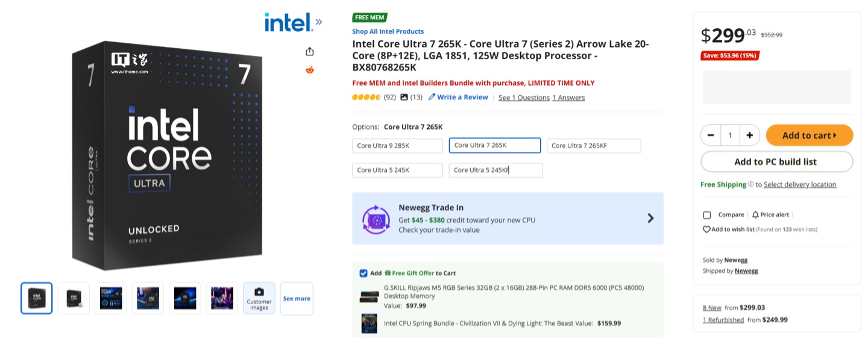Click Add to PC build list
868x338 pixels.
point(776,161)
